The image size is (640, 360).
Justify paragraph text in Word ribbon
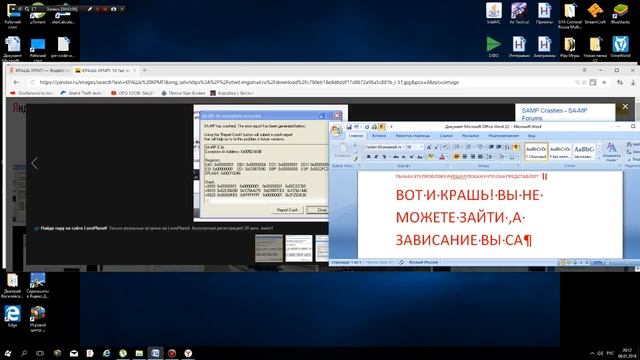pos(480,157)
